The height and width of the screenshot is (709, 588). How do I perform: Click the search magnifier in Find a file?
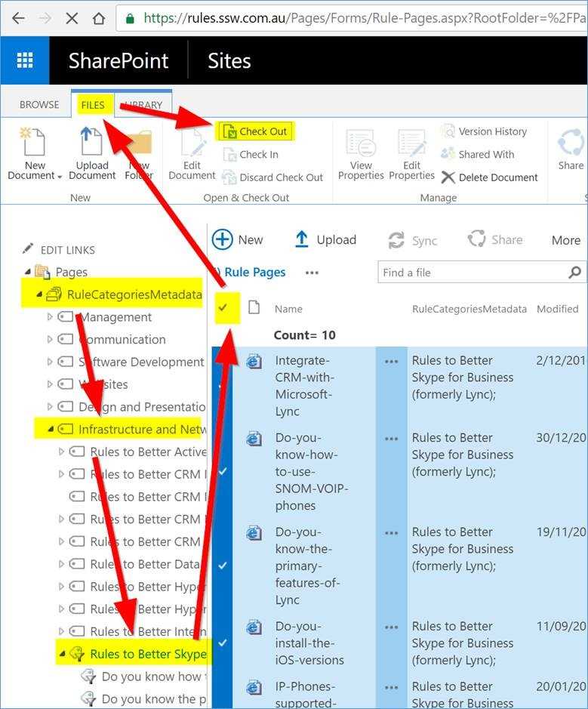point(574,273)
